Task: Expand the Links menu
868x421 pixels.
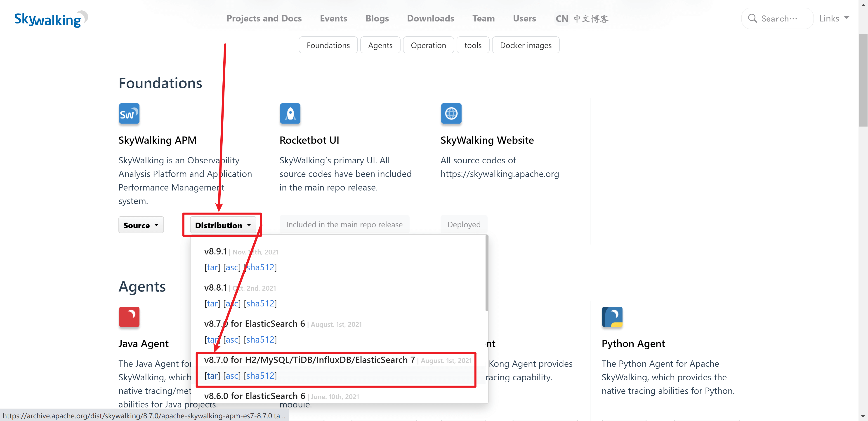Action: [834, 19]
